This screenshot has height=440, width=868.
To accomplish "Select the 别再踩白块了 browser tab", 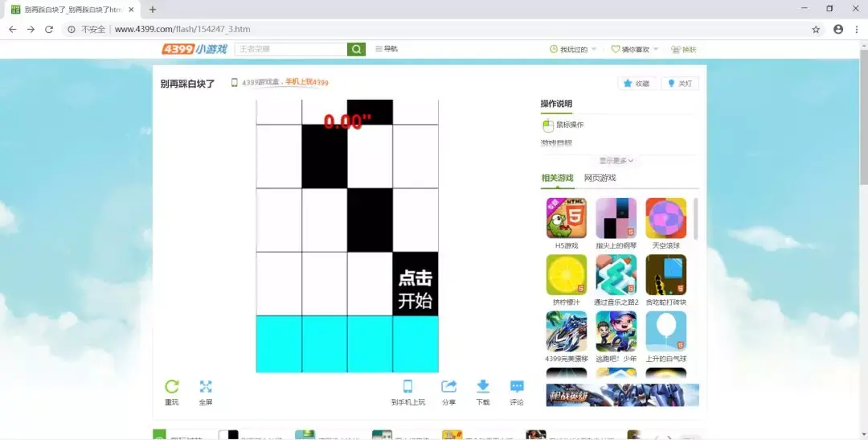I will tap(72, 10).
